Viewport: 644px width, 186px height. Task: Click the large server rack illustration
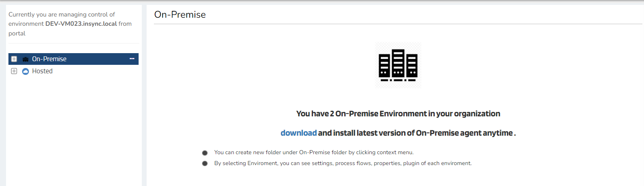(398, 65)
